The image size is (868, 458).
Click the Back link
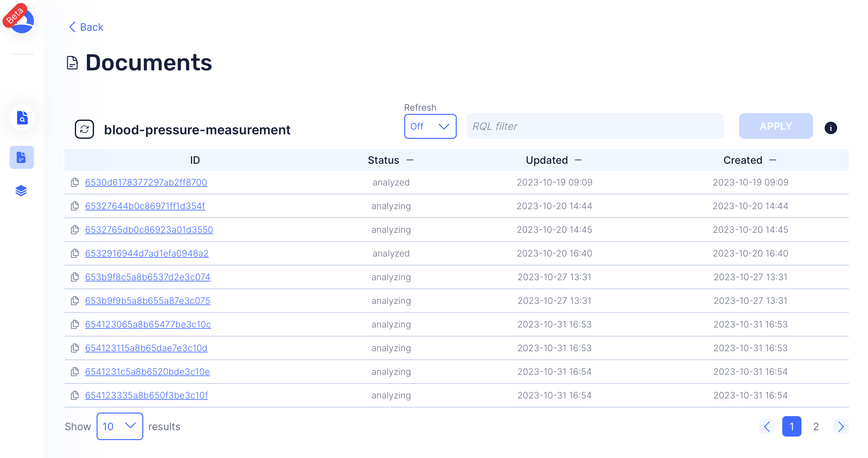tap(86, 27)
